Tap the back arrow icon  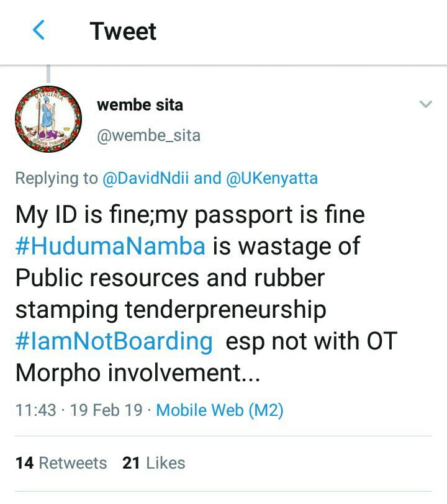tap(38, 30)
